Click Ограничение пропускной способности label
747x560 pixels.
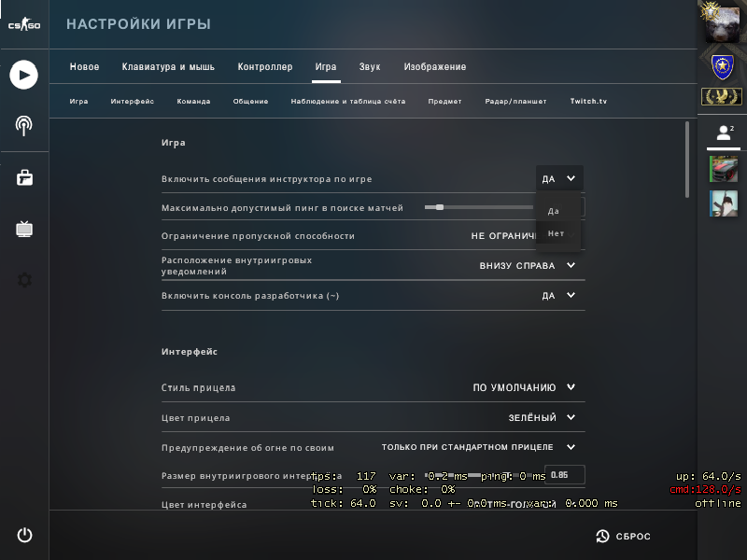pyautogui.click(x=258, y=236)
